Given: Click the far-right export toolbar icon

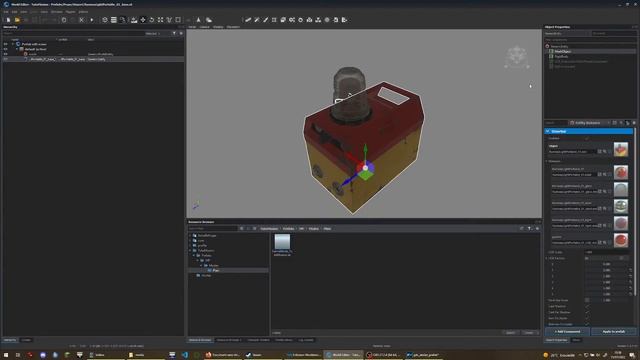Looking at the screenshot, I should click(344, 20).
